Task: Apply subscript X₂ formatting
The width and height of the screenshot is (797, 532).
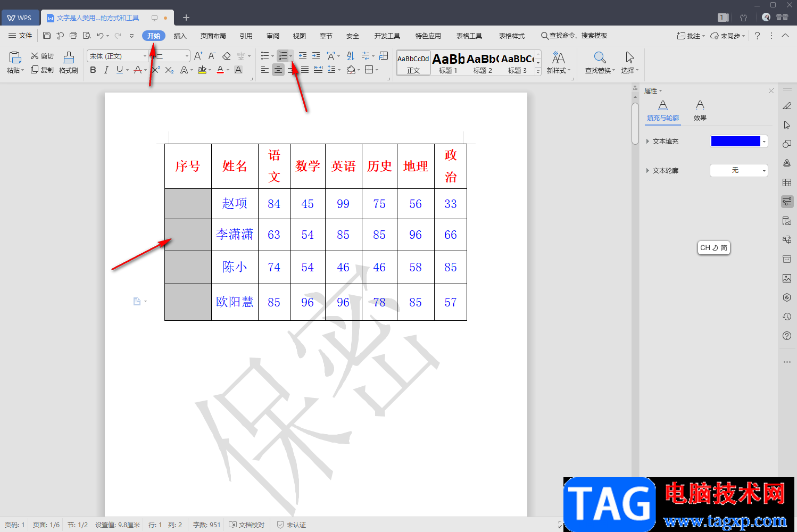Action: [169, 70]
